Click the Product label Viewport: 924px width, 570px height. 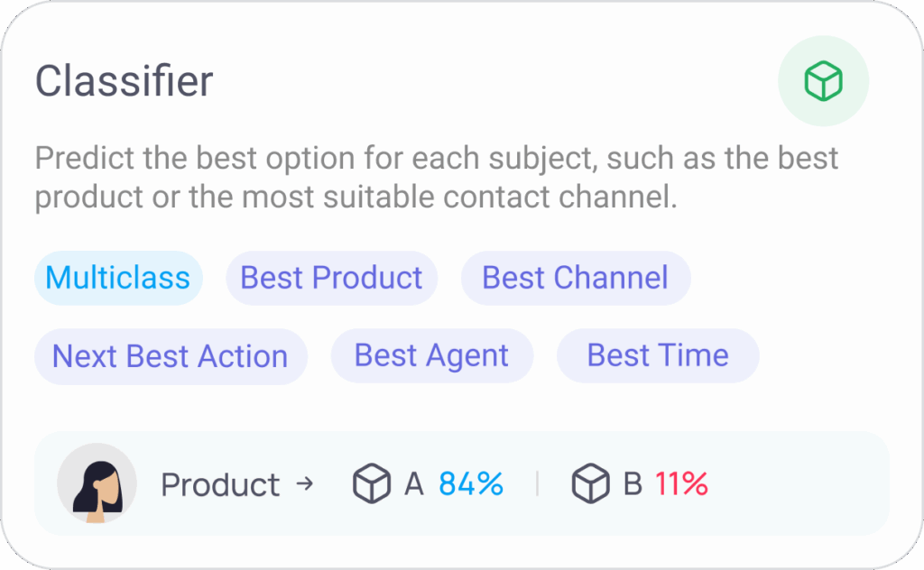220,485
